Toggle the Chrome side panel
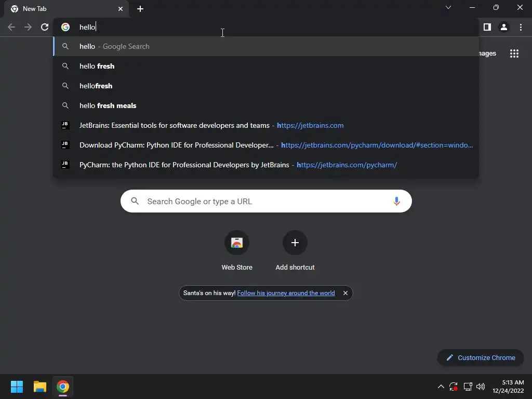The width and height of the screenshot is (532, 399). [x=487, y=27]
